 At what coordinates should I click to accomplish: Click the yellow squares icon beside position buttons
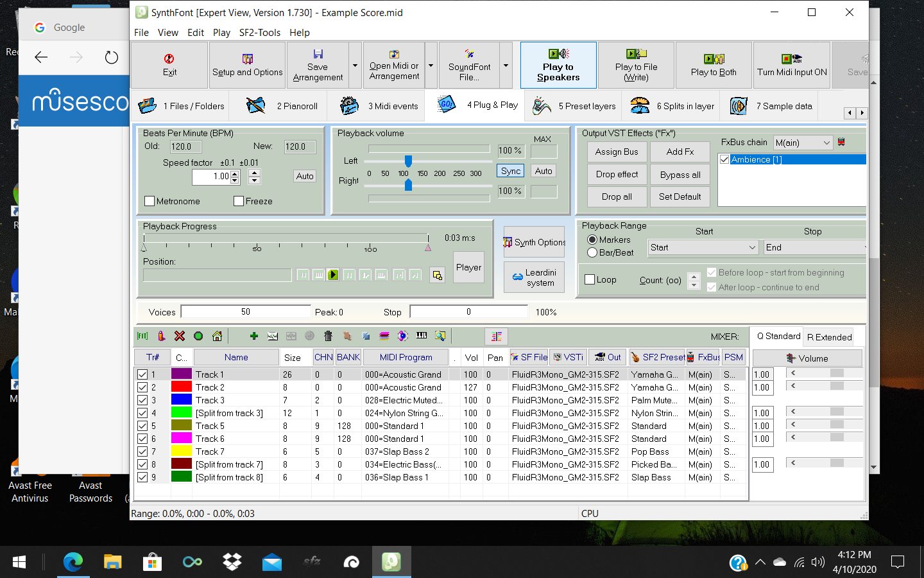[x=438, y=275]
